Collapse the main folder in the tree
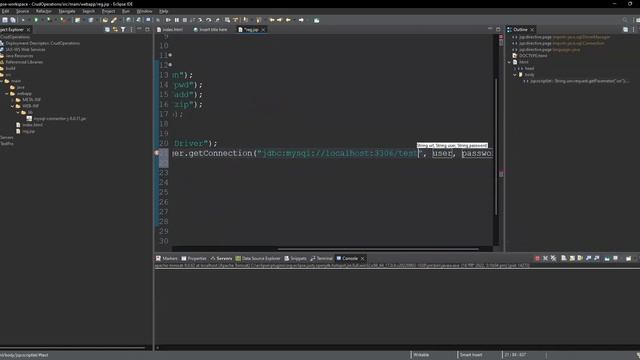The width and height of the screenshot is (640, 360). [2, 81]
